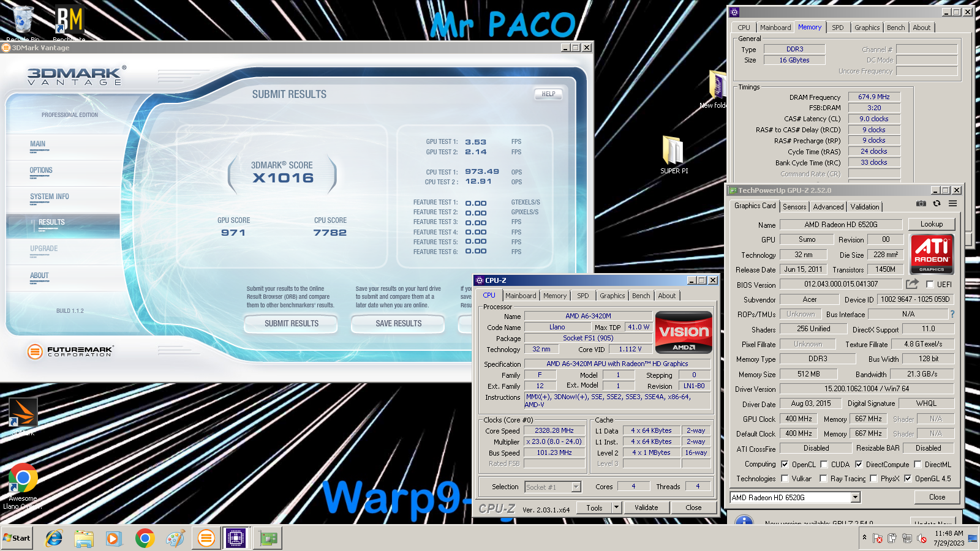Open the Bench tab in front CPU-Z window
Screen dimensions: 980x551
pos(641,296)
